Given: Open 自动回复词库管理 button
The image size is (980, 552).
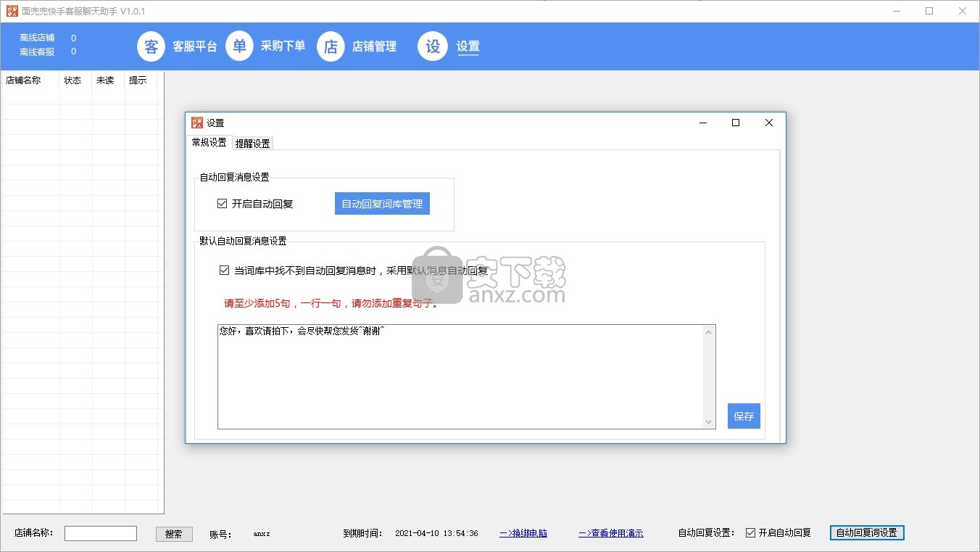Looking at the screenshot, I should coord(382,204).
